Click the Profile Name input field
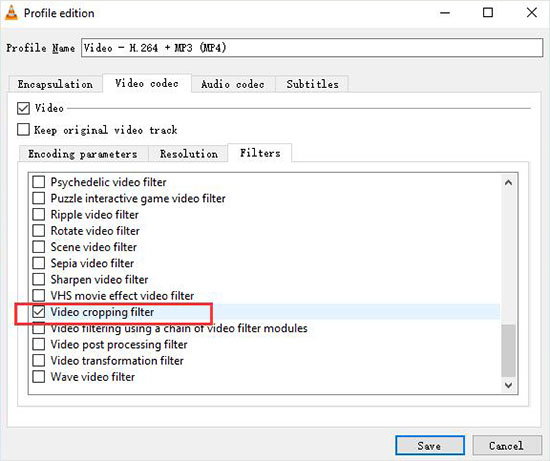The height and width of the screenshot is (461, 550). pyautogui.click(x=312, y=48)
